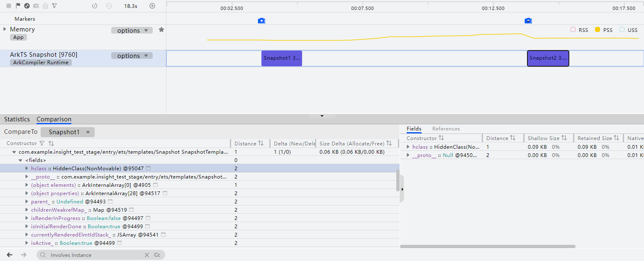Clear the Involves Instance search field

(x=146, y=255)
